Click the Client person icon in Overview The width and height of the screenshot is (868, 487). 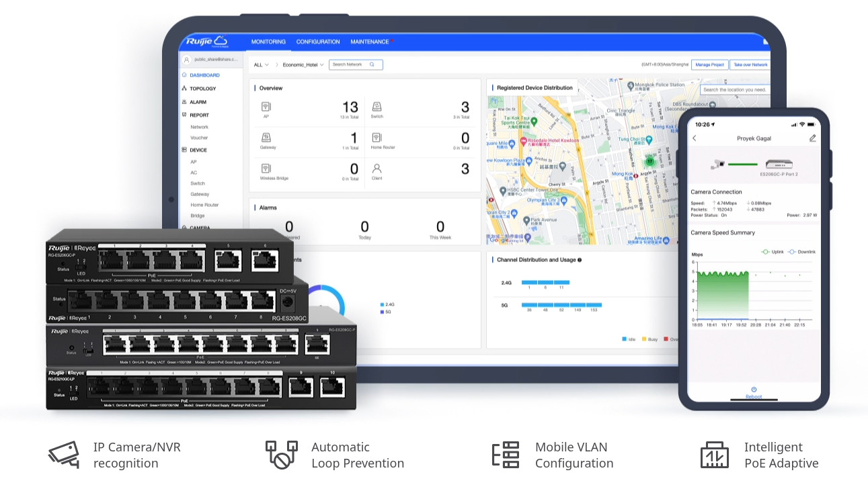click(377, 168)
